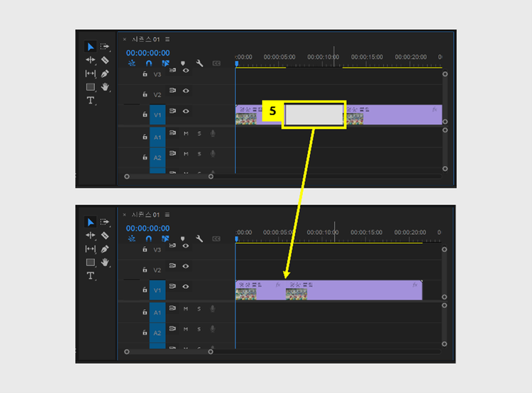Click the captions CC icon in upper timeline

coord(216,63)
